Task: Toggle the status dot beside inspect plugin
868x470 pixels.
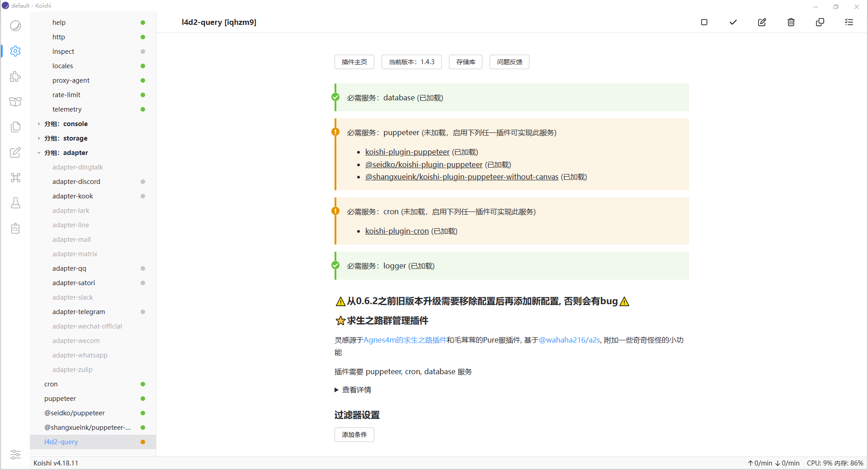Action: pos(143,52)
